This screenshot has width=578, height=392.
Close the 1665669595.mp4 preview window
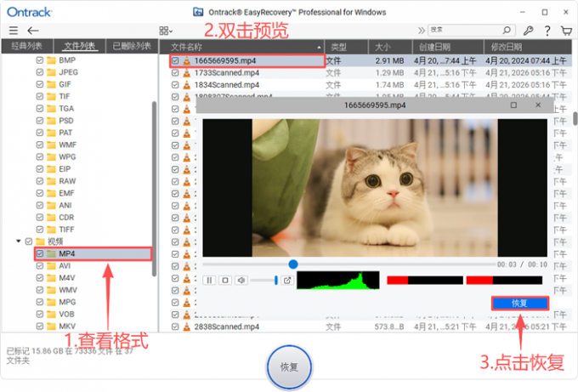pyautogui.click(x=538, y=105)
